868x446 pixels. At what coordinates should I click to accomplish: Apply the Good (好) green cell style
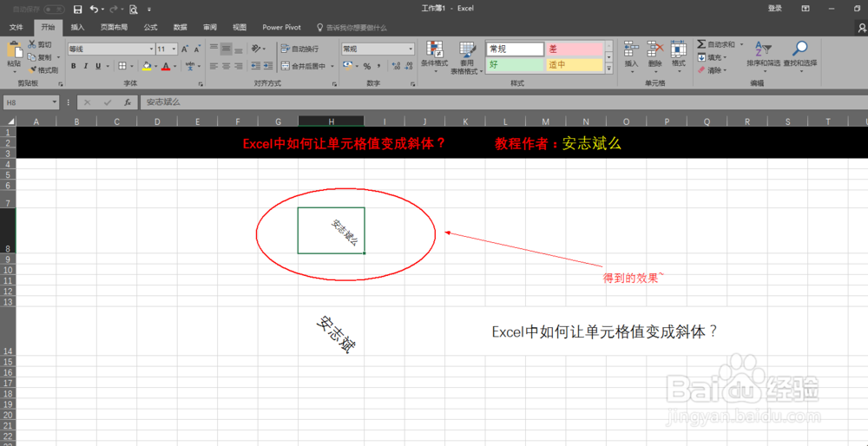tap(516, 65)
